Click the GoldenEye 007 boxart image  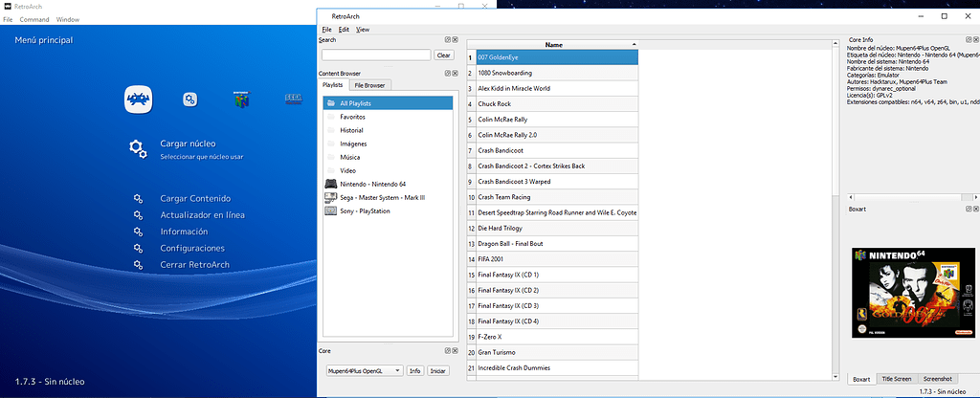coord(913,293)
